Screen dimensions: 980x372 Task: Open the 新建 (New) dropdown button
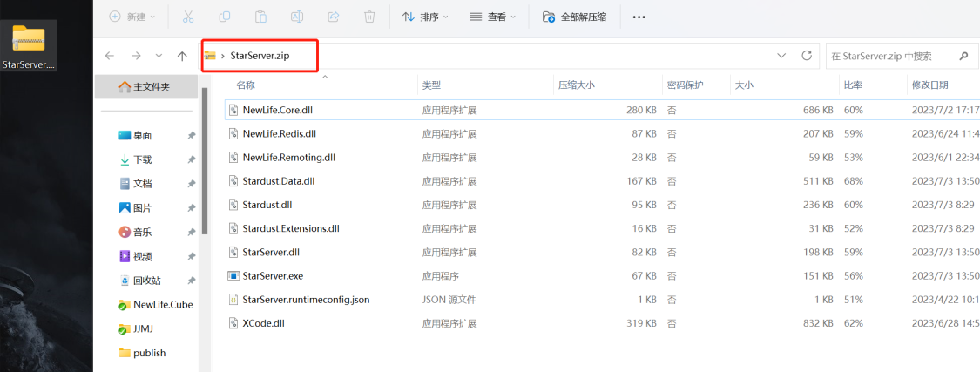pyautogui.click(x=132, y=17)
